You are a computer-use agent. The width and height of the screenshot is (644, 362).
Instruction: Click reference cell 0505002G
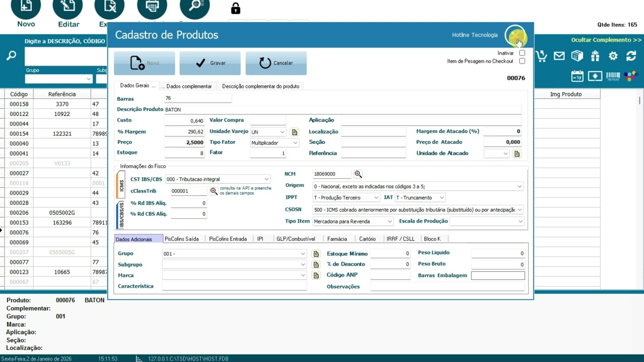tap(62, 213)
